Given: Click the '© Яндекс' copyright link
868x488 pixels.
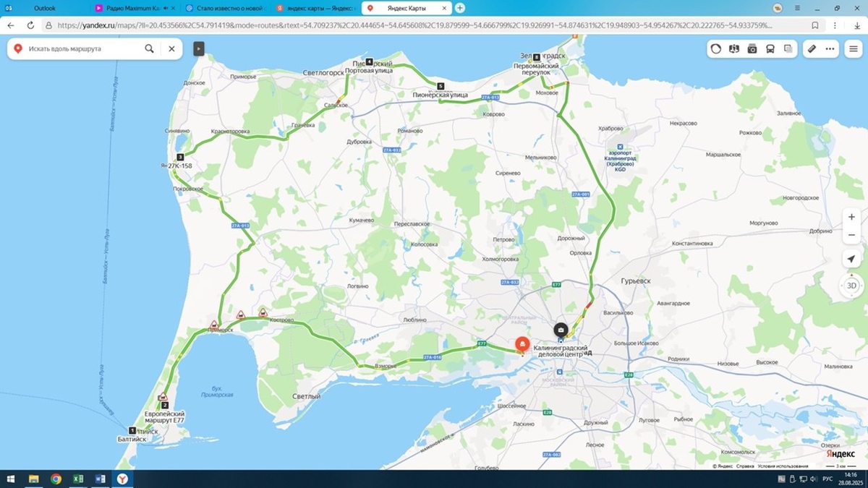Looking at the screenshot, I should click(721, 466).
